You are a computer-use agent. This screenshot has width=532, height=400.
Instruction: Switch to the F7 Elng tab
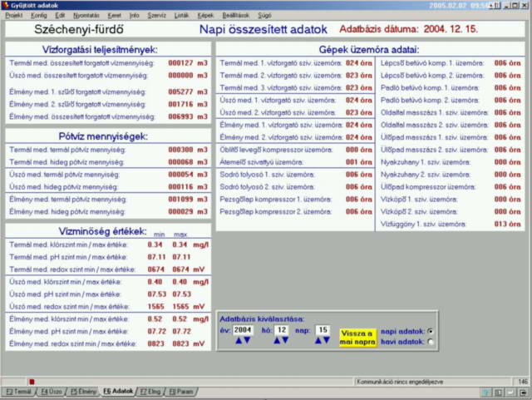coord(150,392)
